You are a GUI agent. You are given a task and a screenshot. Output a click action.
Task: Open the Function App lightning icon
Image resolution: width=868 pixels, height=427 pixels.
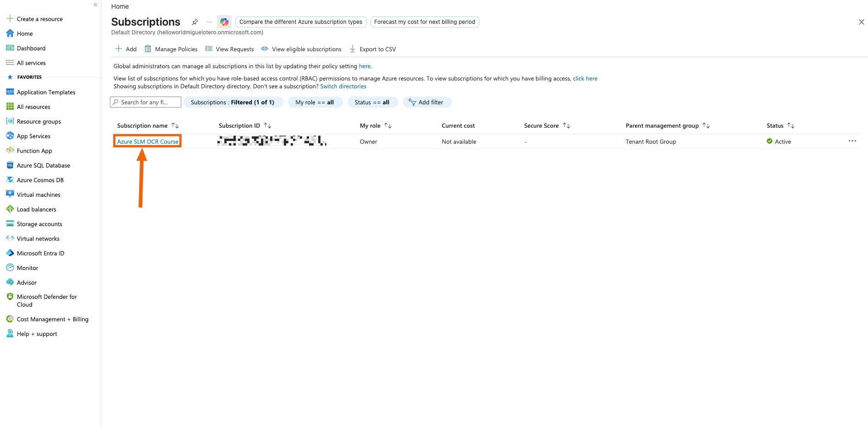coord(10,151)
